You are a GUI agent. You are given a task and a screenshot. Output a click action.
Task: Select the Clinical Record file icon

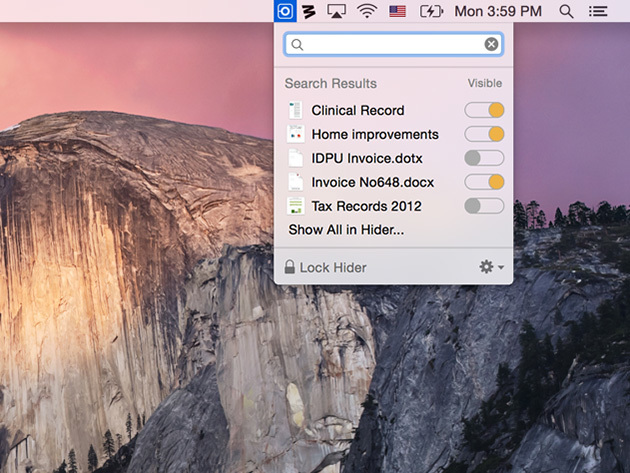[296, 110]
